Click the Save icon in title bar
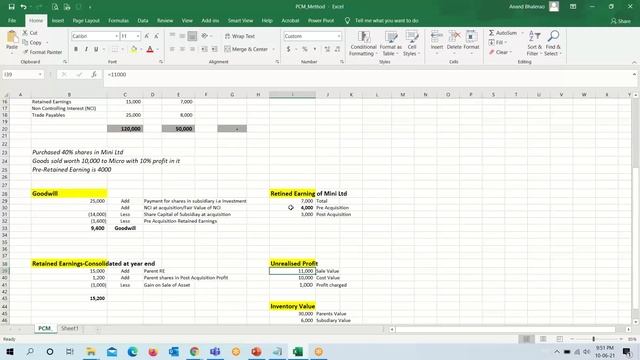Screen dimensions: 640x360 [11, 7]
